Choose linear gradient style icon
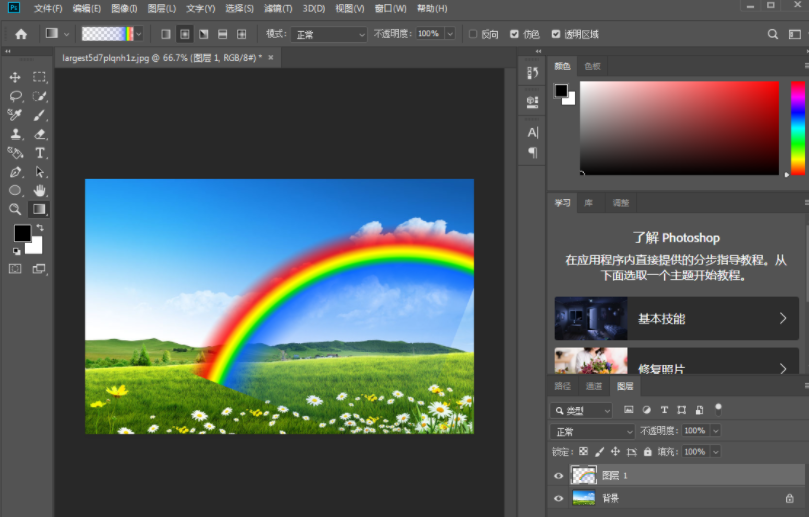The image size is (809, 517). pos(166,34)
